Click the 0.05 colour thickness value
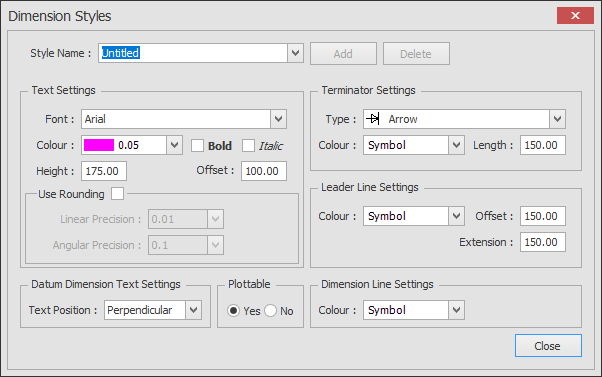The image size is (602, 377). (128, 145)
